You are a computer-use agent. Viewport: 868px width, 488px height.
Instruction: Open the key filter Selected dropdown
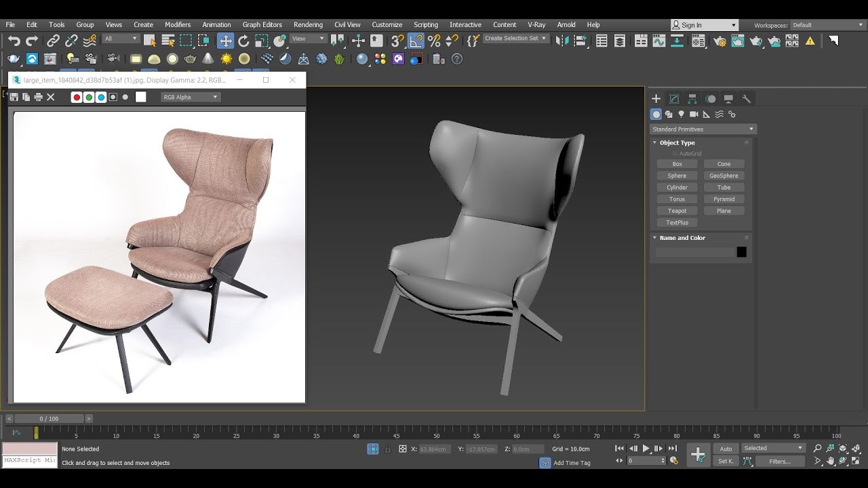pos(773,448)
